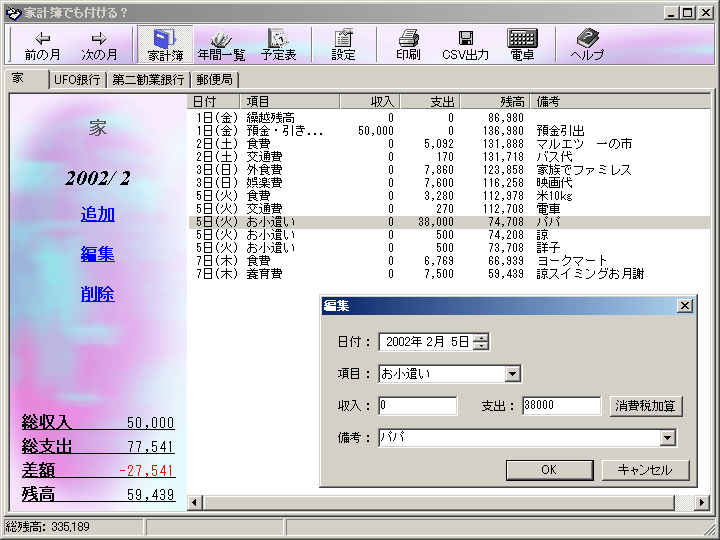This screenshot has width=720, height=540.
Task: Click the application icon in title bar
Action: tap(13, 13)
